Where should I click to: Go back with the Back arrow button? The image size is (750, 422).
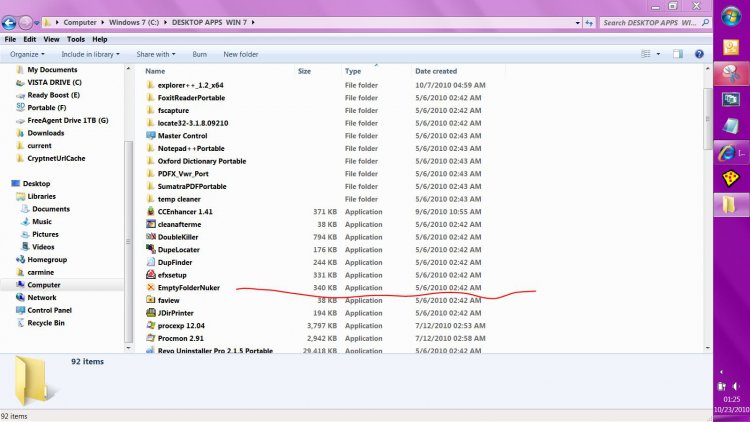pos(9,22)
